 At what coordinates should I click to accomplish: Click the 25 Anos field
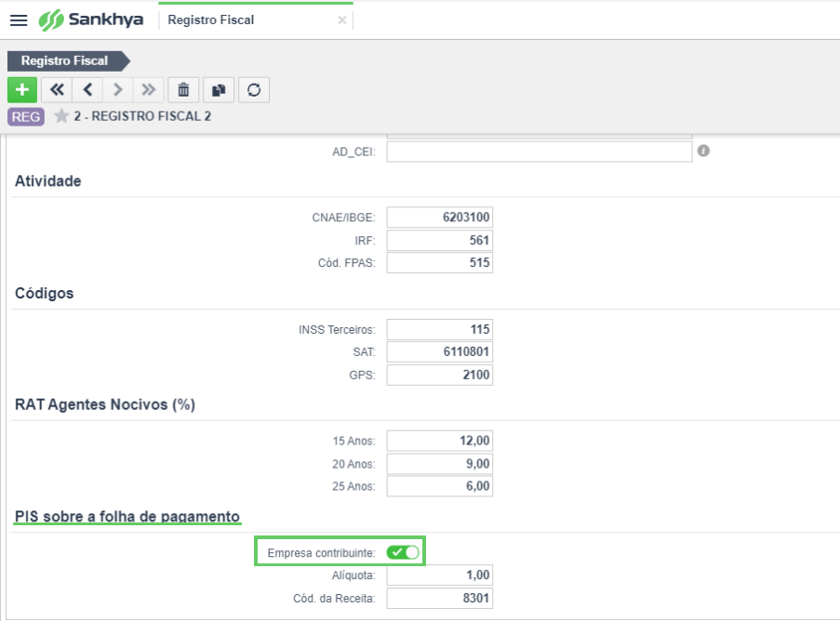click(439, 486)
